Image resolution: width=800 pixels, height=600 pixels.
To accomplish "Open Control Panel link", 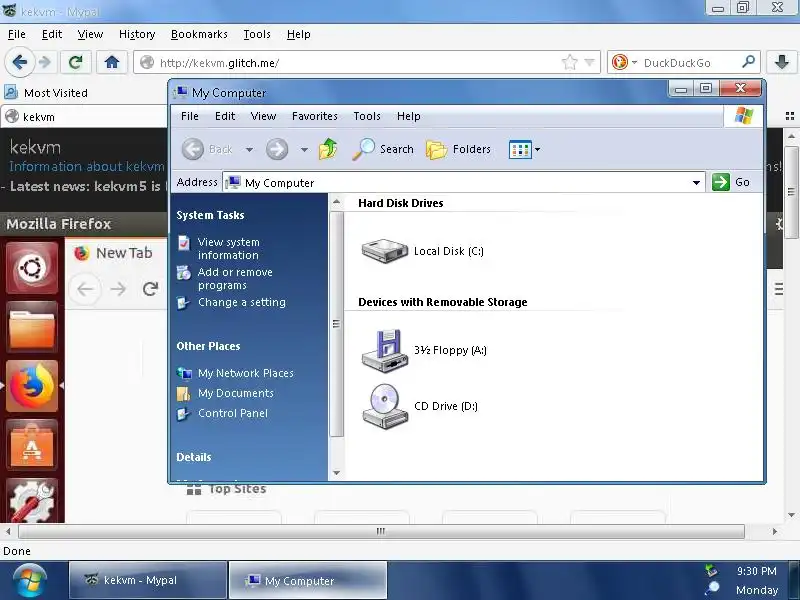I will [x=232, y=413].
